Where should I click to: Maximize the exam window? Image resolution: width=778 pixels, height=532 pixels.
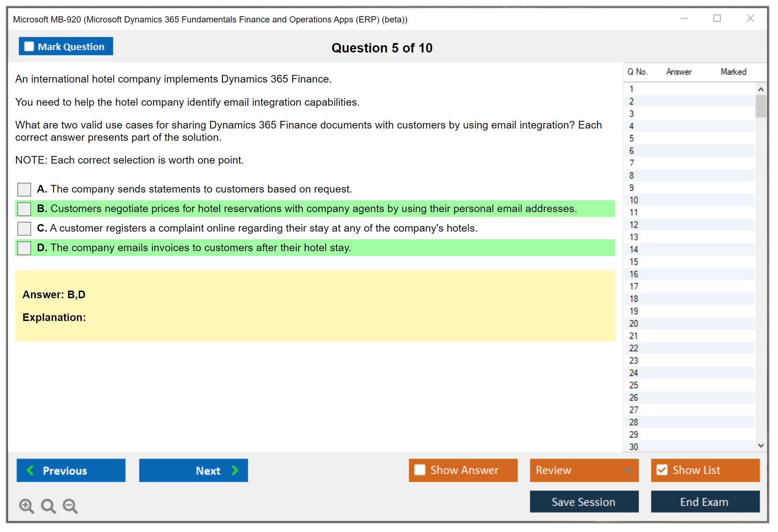pos(717,18)
